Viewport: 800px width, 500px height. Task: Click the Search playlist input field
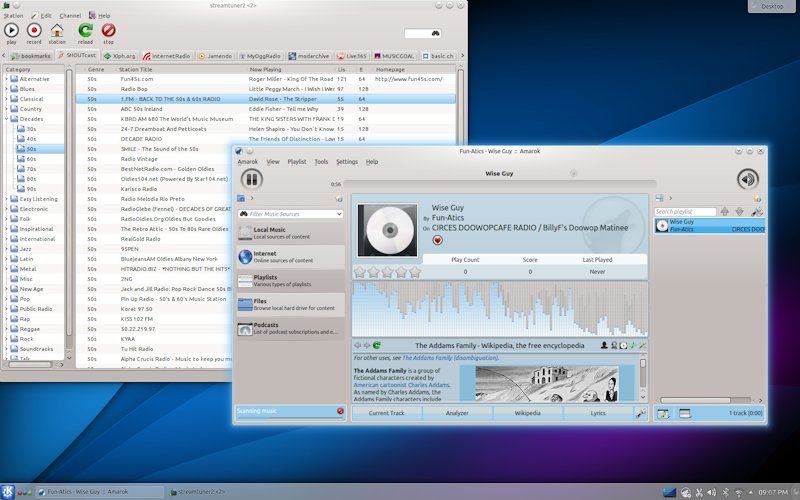685,211
